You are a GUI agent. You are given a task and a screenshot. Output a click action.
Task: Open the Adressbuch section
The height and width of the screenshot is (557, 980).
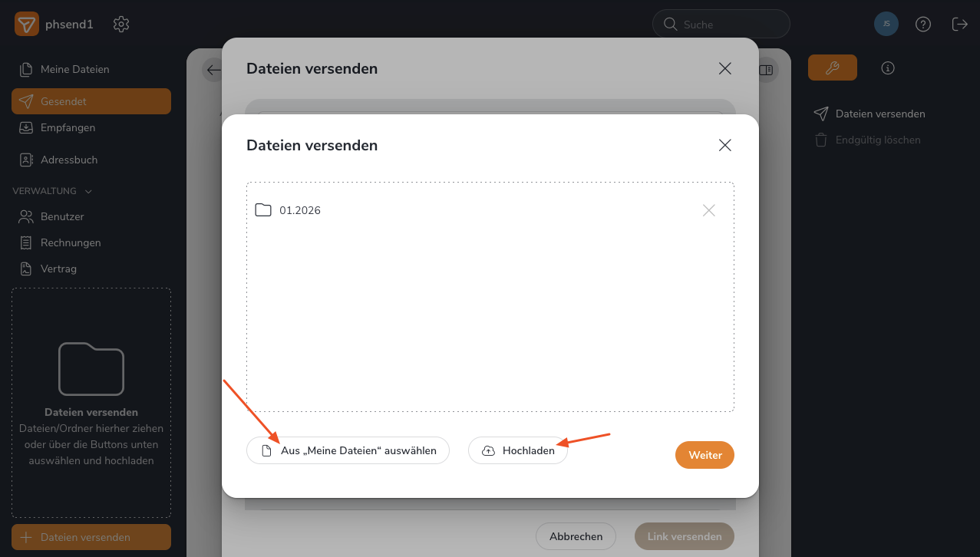(68, 160)
